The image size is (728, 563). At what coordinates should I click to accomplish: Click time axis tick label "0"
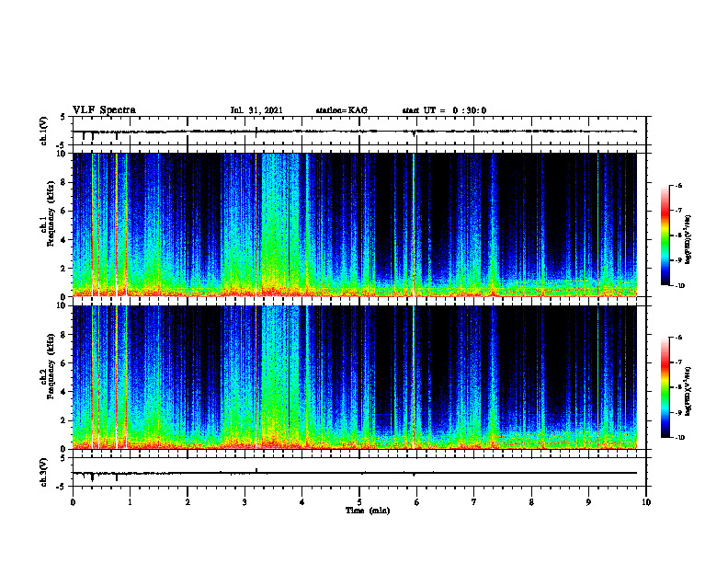(73, 502)
